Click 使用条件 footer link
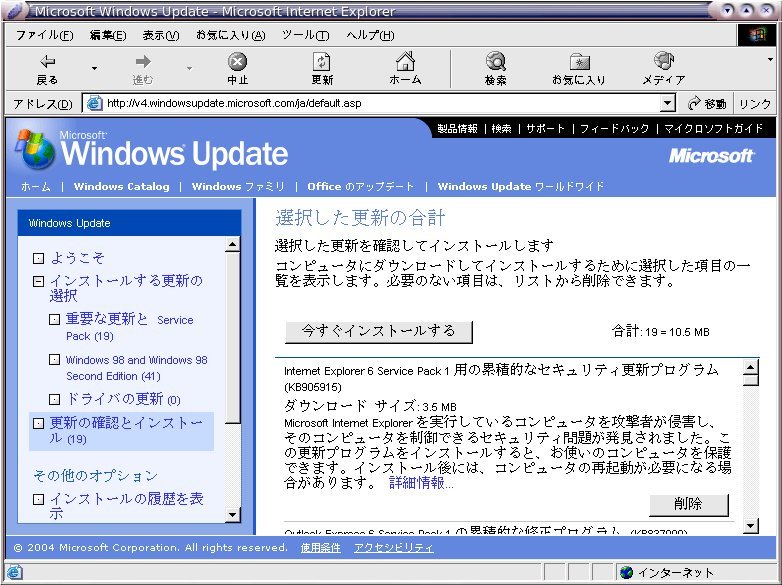This screenshot has width=782, height=585. tap(321, 548)
